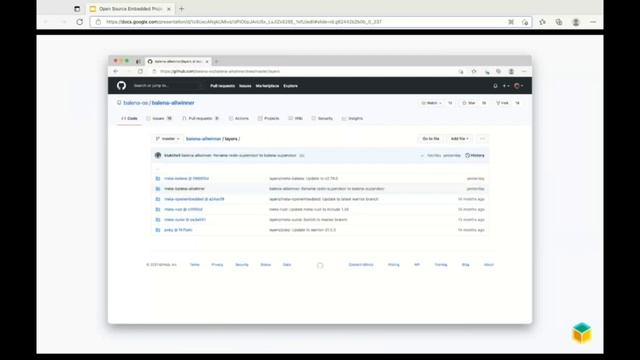Open the meta-rust commit message link
This screenshot has width=640, height=360.
tap(309, 209)
